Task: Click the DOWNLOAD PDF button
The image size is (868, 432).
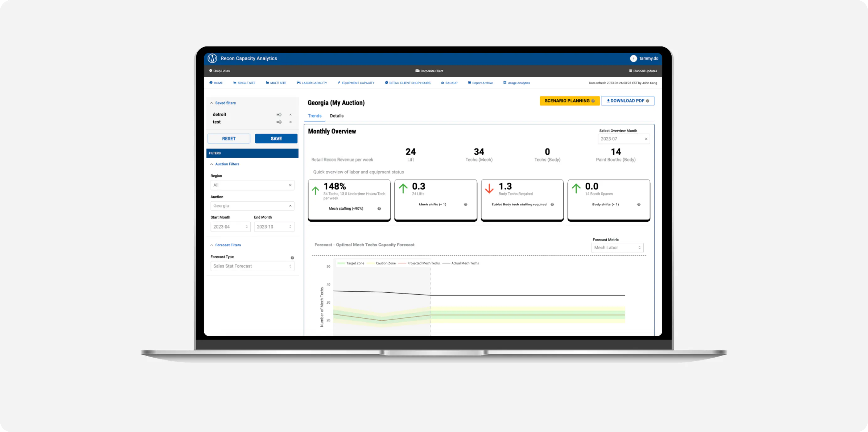Action: (627, 101)
